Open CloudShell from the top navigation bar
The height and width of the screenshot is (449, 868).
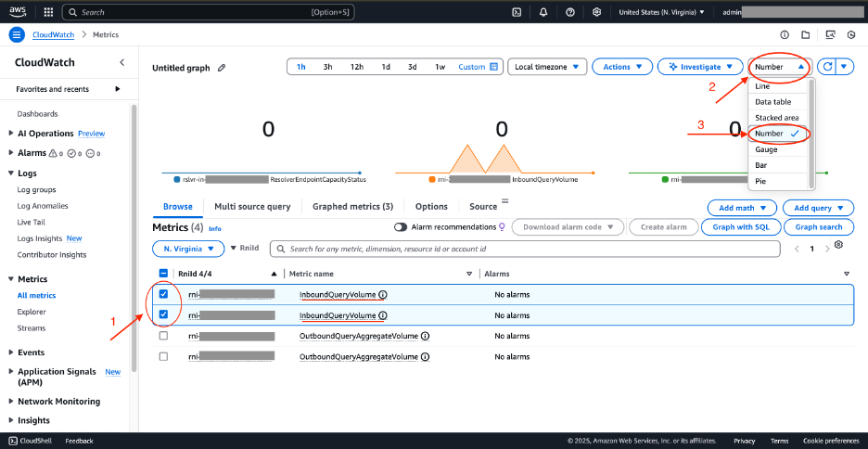point(517,12)
